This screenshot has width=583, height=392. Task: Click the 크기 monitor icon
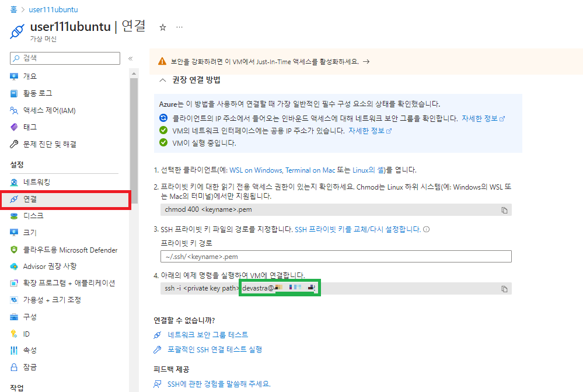(x=14, y=233)
